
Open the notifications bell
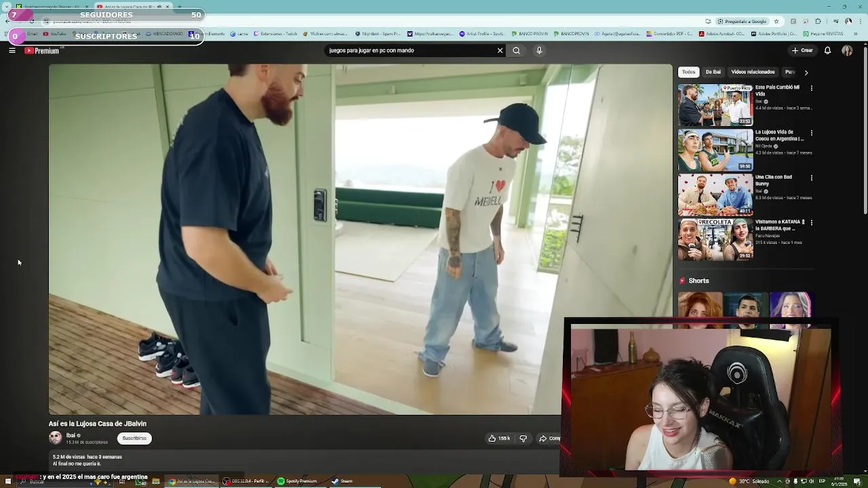[x=827, y=50]
